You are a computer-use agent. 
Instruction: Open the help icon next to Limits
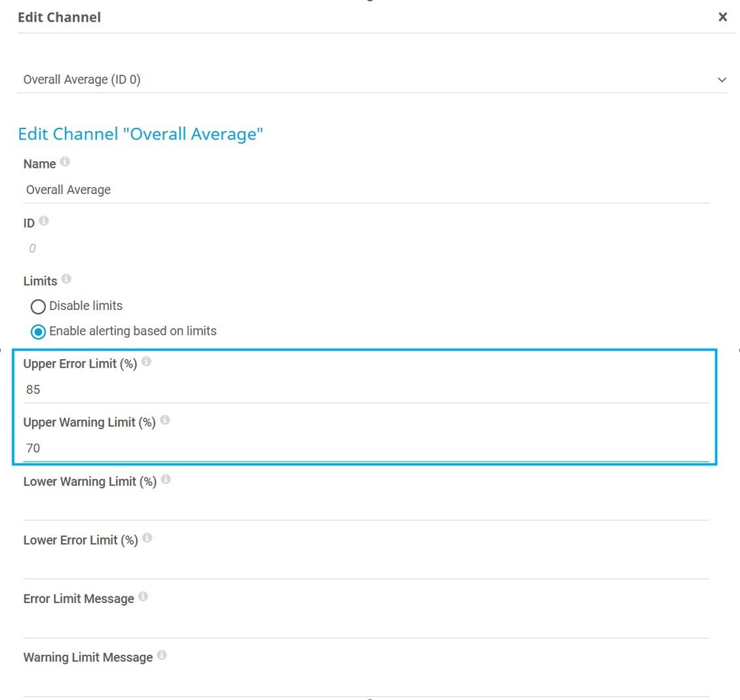[x=66, y=279]
